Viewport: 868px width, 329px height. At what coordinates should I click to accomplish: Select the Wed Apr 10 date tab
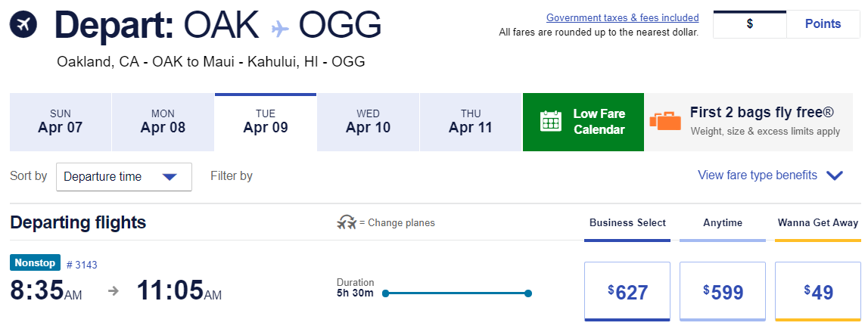[368, 122]
